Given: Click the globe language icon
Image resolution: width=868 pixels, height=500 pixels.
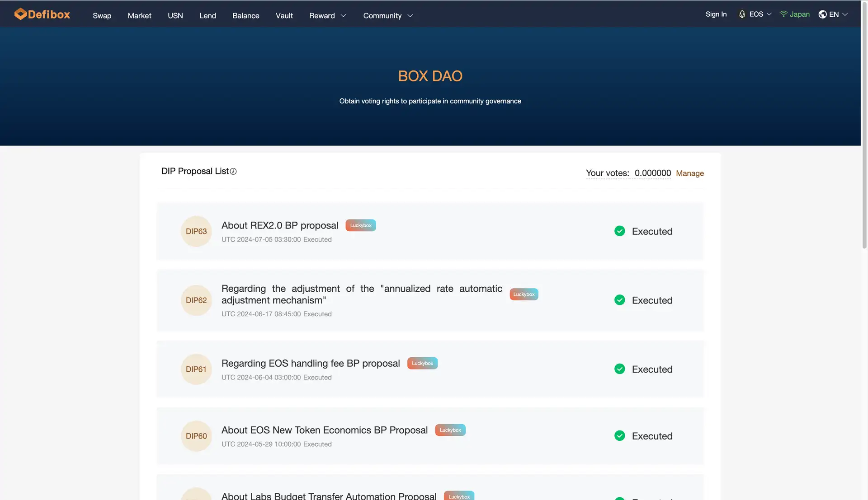Looking at the screenshot, I should [x=822, y=14].
